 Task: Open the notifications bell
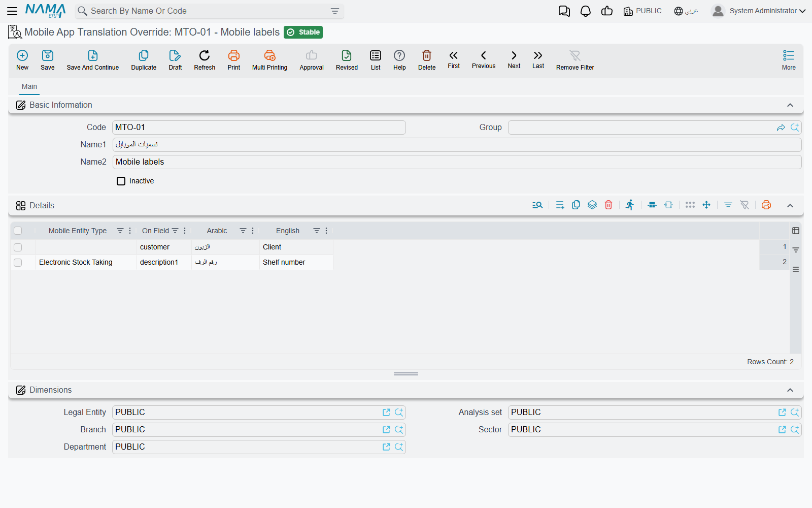coord(586,11)
